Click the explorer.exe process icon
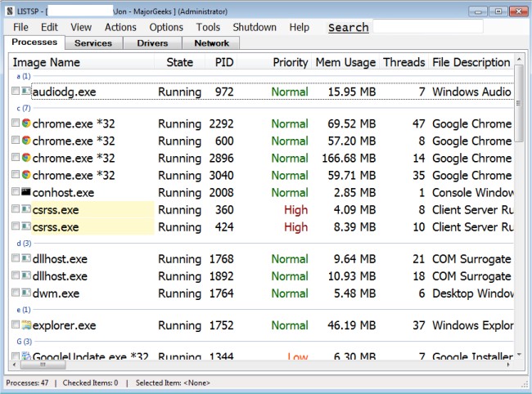Image resolution: width=532 pixels, height=394 pixels. click(26, 325)
